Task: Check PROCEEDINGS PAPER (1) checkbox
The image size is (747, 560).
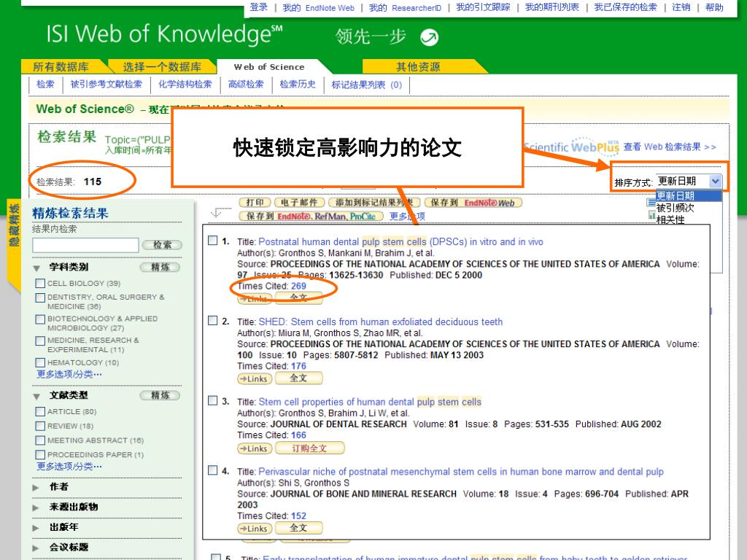Action: click(41, 455)
